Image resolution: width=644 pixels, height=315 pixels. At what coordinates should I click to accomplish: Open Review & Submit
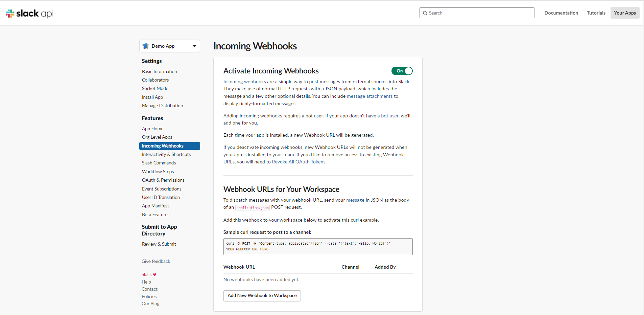pyautogui.click(x=159, y=244)
